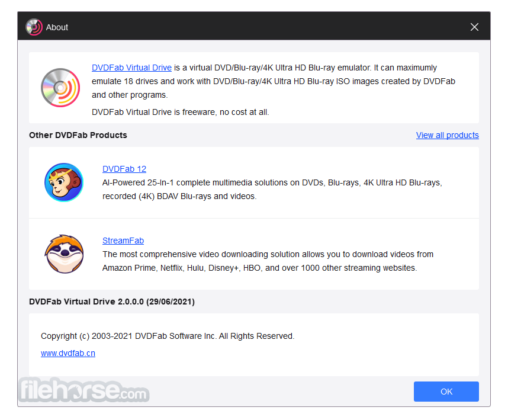Click the 'and other programs.' line
Viewport: 508px width, 420px height.
tap(130, 95)
